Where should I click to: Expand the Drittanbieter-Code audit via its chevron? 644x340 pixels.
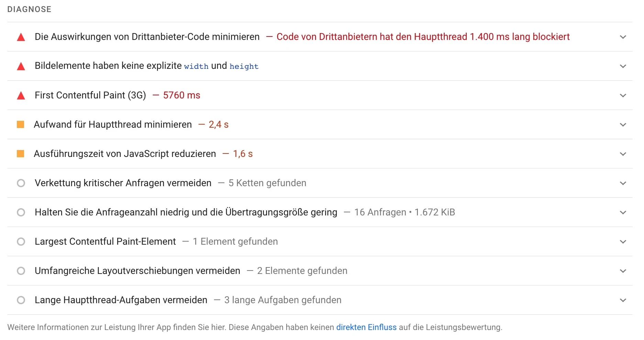click(x=623, y=36)
